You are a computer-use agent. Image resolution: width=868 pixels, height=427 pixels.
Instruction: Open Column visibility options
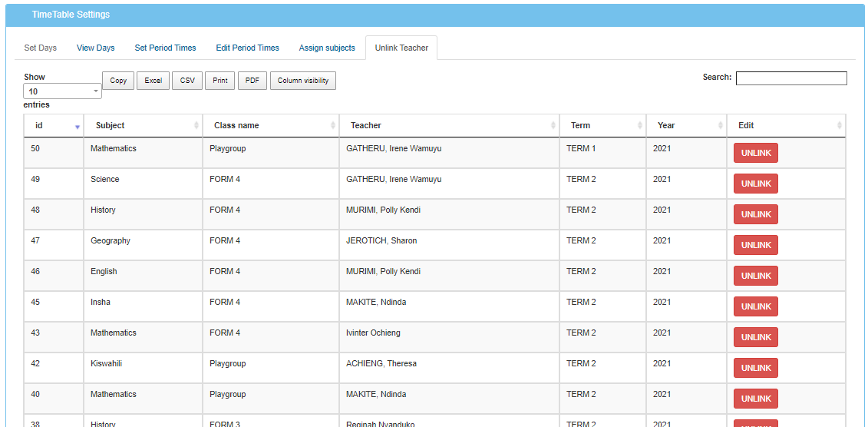(x=302, y=81)
